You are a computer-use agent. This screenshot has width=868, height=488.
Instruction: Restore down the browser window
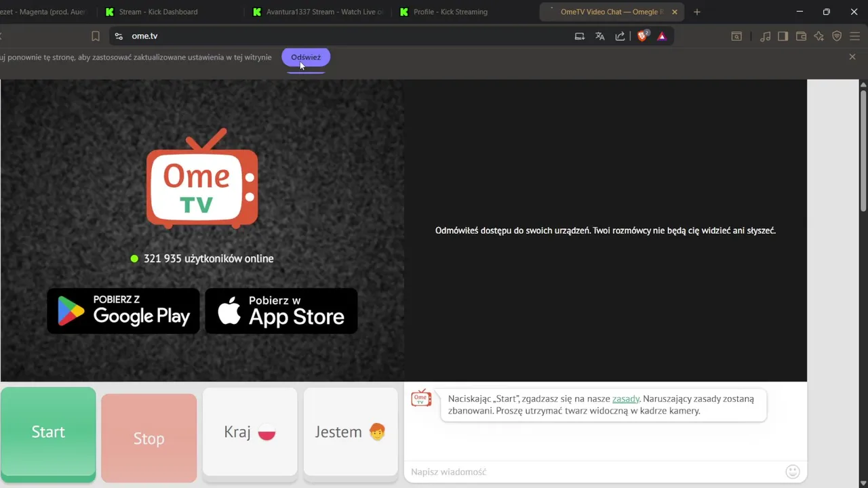pyautogui.click(x=826, y=12)
